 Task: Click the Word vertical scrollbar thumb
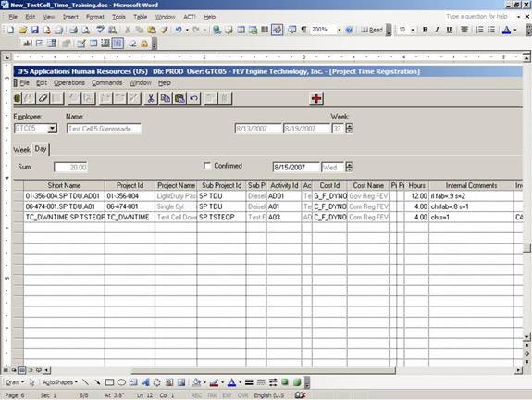click(x=526, y=248)
